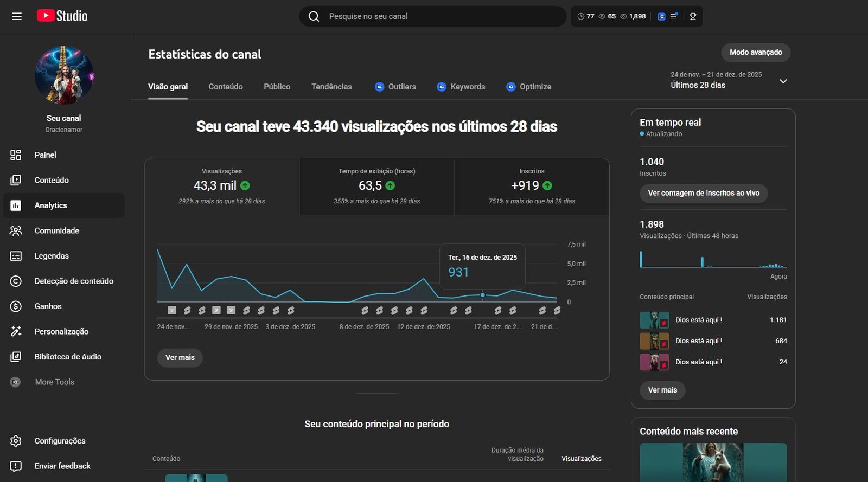This screenshot has height=482, width=868.
Task: Click the YouTube Studio logo
Action: 62,16
